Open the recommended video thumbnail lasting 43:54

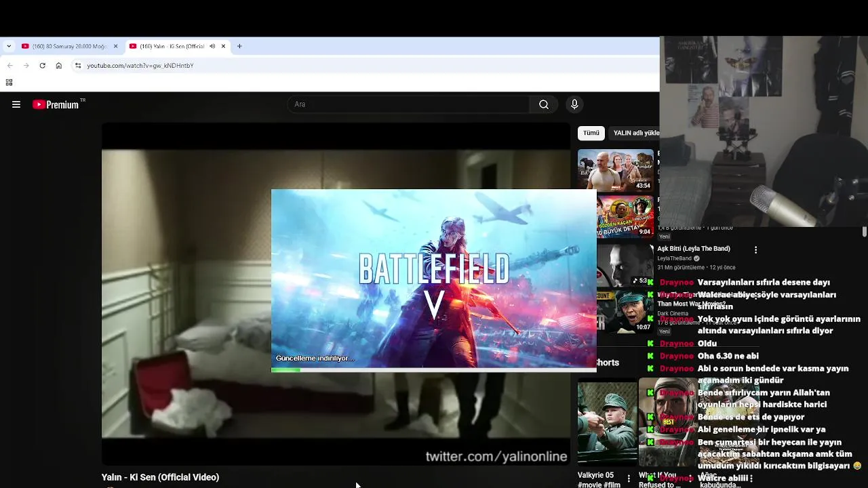tap(616, 169)
